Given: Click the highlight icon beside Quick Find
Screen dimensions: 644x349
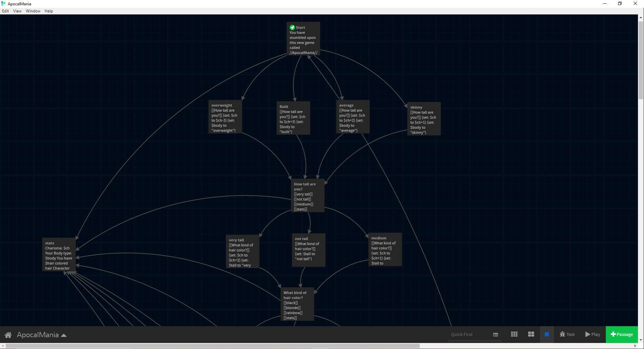Looking at the screenshot, I should coord(495,335).
